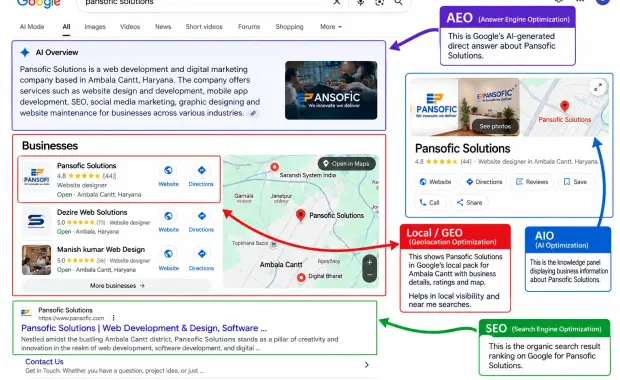Image resolution: width=620 pixels, height=380 pixels.
Task: Click the Digital Bharat map pin
Action: [301, 278]
